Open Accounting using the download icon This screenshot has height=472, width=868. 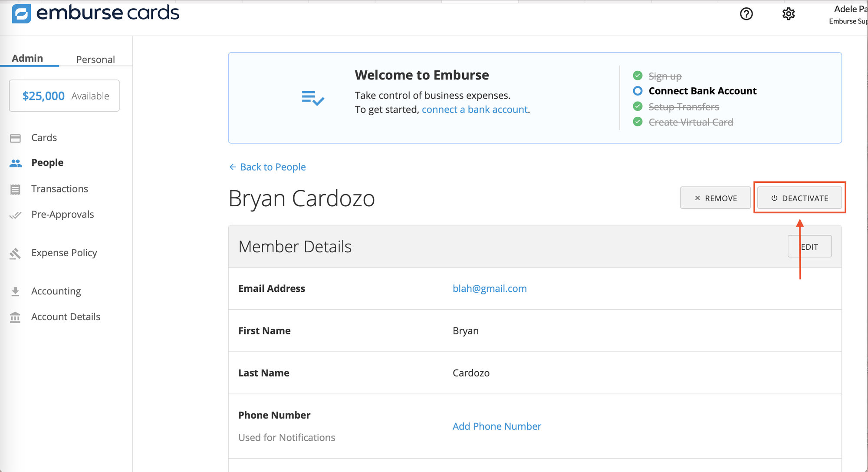(16, 291)
